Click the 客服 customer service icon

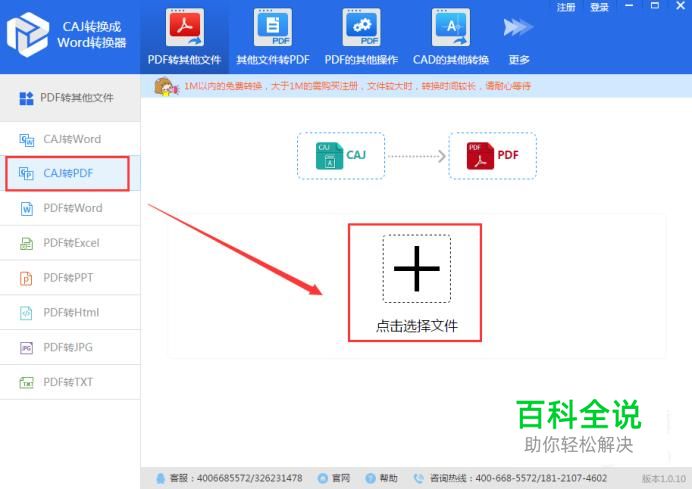click(161, 478)
